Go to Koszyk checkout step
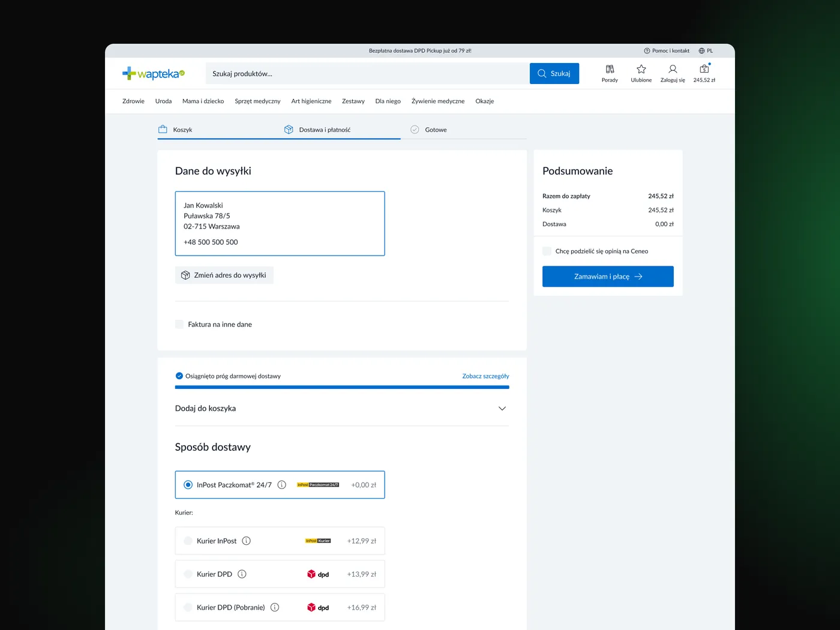840x630 pixels. [175, 130]
